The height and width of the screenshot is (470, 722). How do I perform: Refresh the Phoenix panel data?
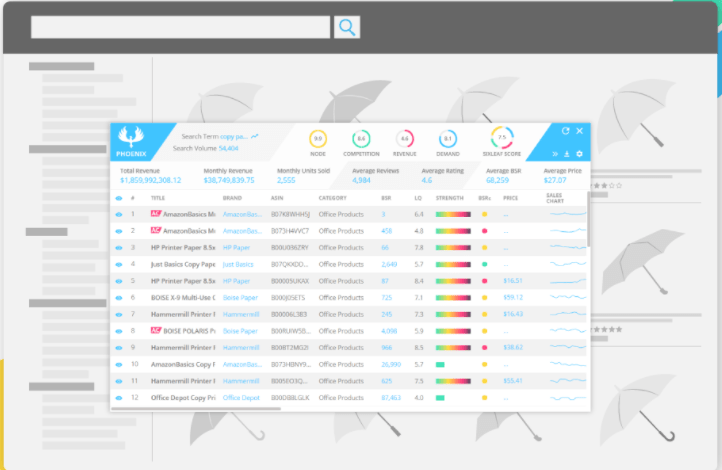pyautogui.click(x=565, y=131)
